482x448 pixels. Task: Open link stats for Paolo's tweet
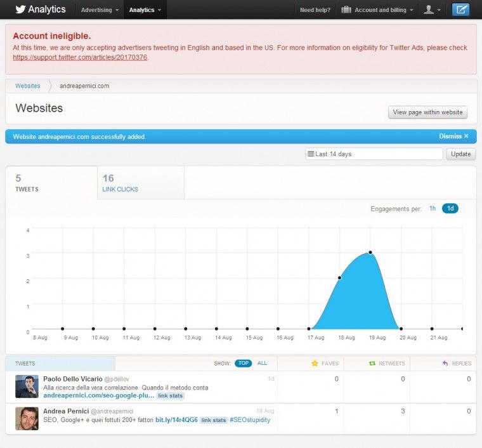tap(171, 396)
